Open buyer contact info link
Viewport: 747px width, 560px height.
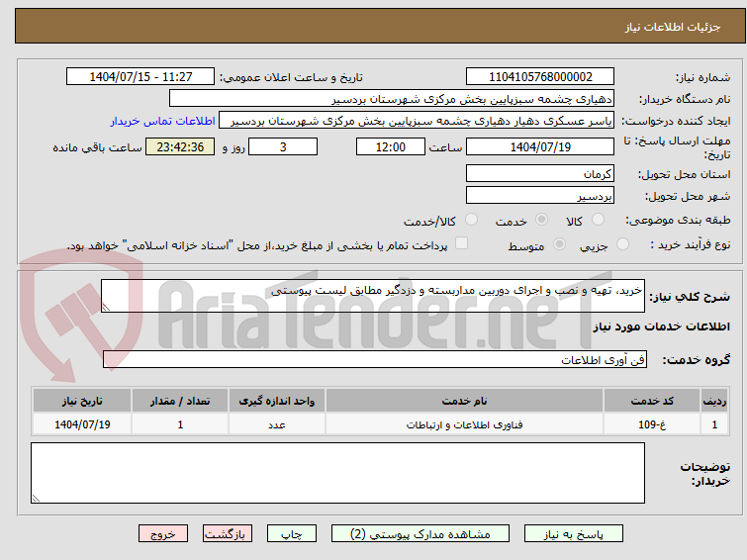(x=163, y=121)
